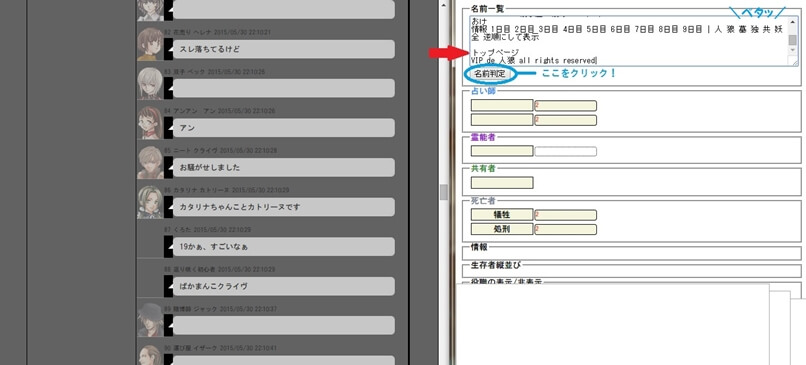Click ヘレナ's avatar in post 82

pos(150,44)
